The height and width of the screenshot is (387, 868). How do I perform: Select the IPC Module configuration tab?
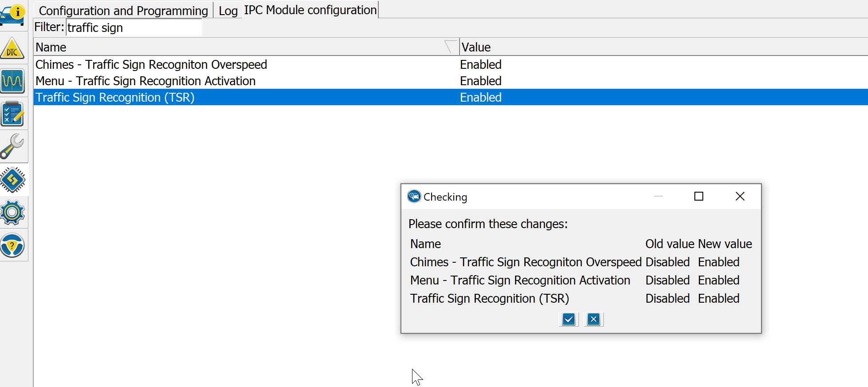(310, 10)
